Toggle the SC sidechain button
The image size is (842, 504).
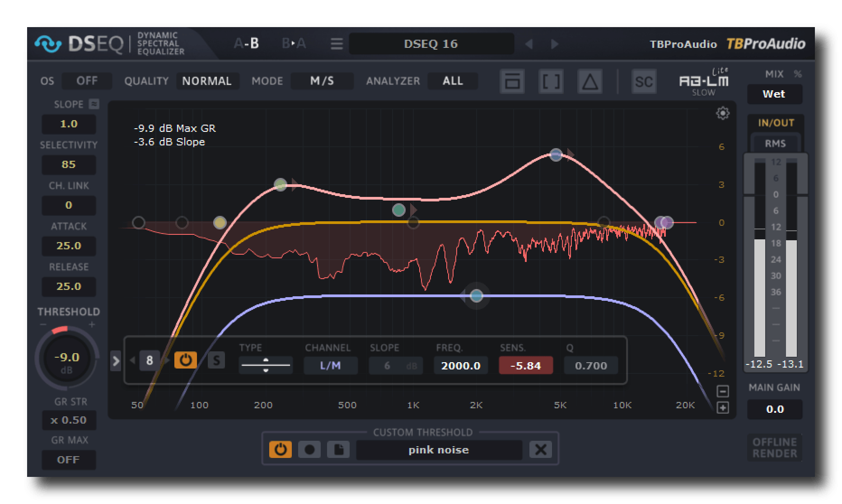pyautogui.click(x=644, y=82)
